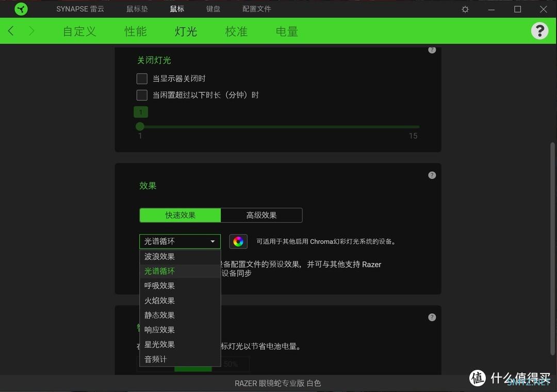Open settings with the gear icon
The image size is (557, 392).
pos(465,9)
